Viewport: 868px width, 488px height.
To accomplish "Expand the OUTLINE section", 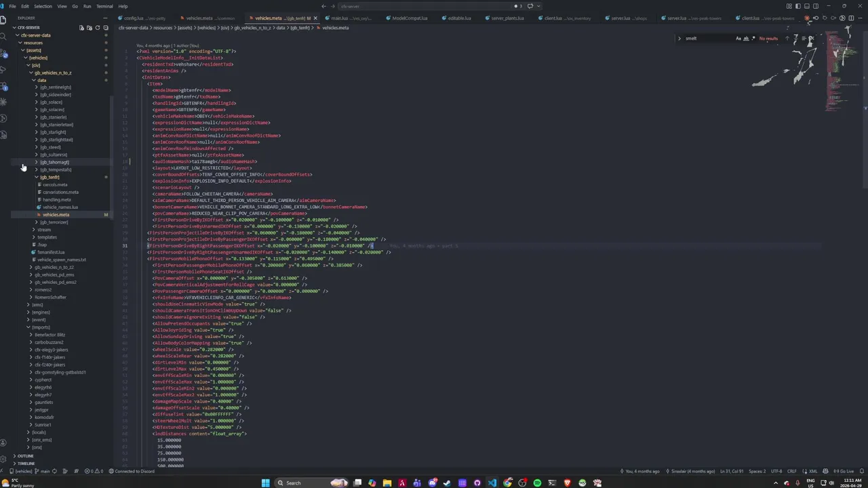I will tap(25, 456).
